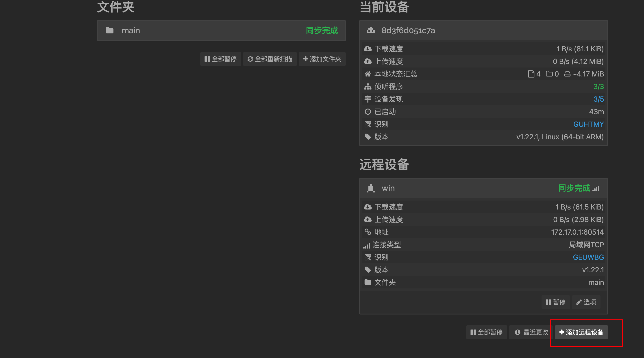Image resolution: width=644 pixels, height=358 pixels.
Task: Click the win remote device icon
Action: tap(371, 188)
